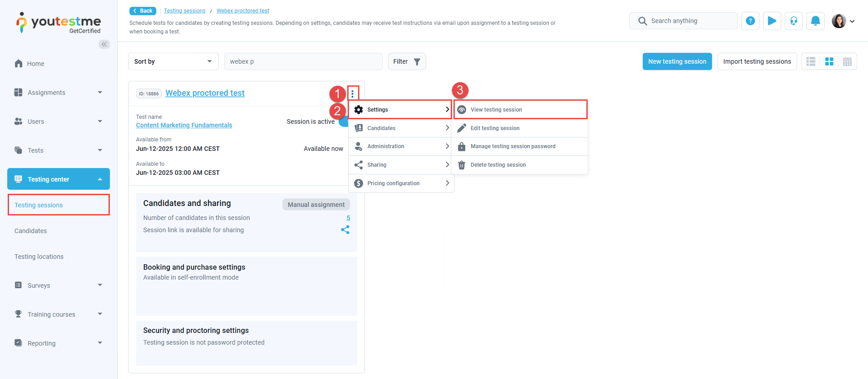Open the Pricing configuration submenu
Image resolution: width=868 pixels, height=379 pixels.
tap(401, 183)
